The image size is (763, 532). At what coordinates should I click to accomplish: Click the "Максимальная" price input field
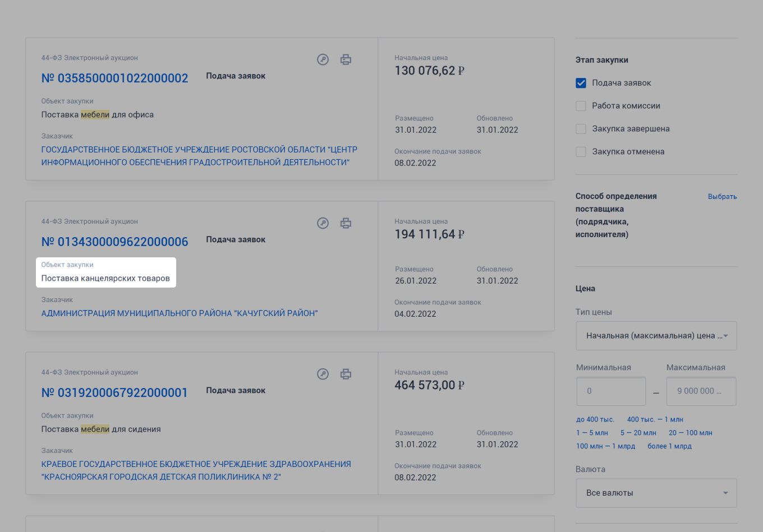[x=701, y=391]
